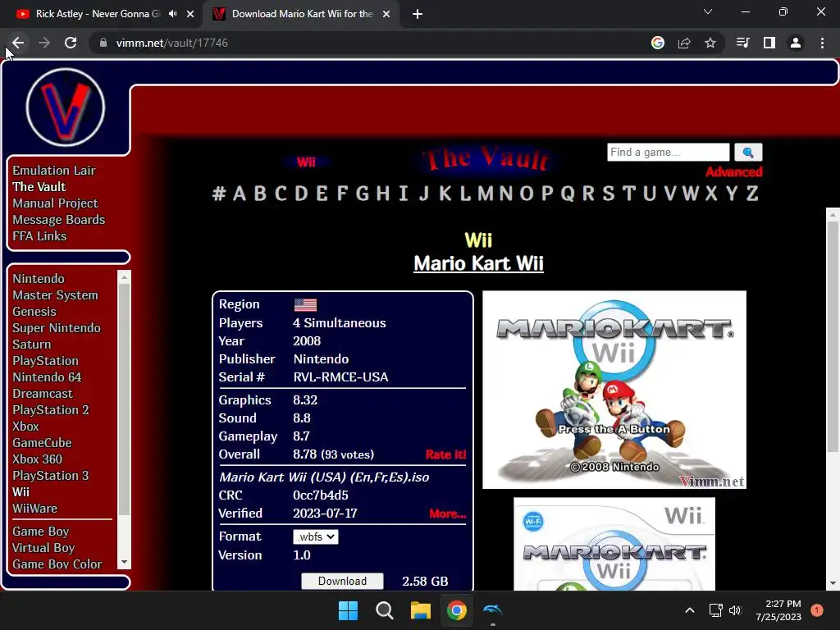
Task: Select Super Nintendo in the system list
Action: pyautogui.click(x=57, y=328)
